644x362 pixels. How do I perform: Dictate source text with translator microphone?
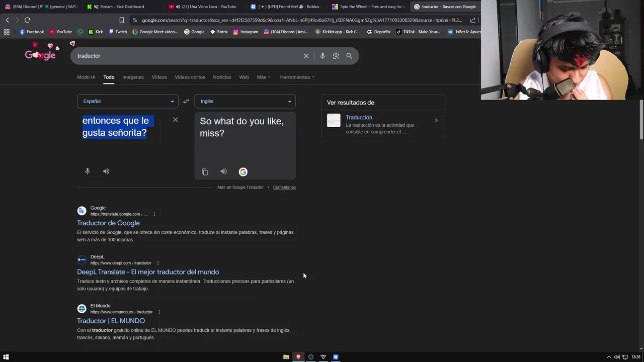88,171
